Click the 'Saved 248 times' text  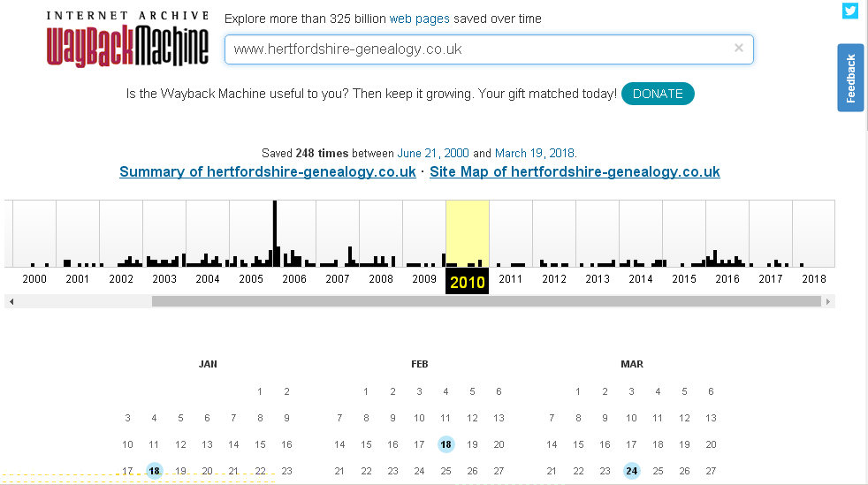(305, 153)
